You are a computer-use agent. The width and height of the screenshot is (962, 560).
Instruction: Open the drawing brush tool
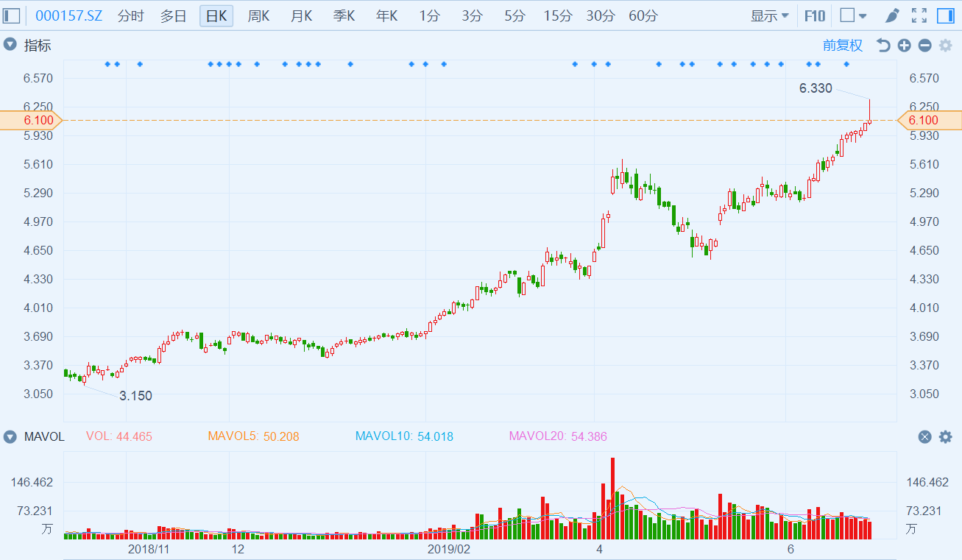(x=892, y=15)
